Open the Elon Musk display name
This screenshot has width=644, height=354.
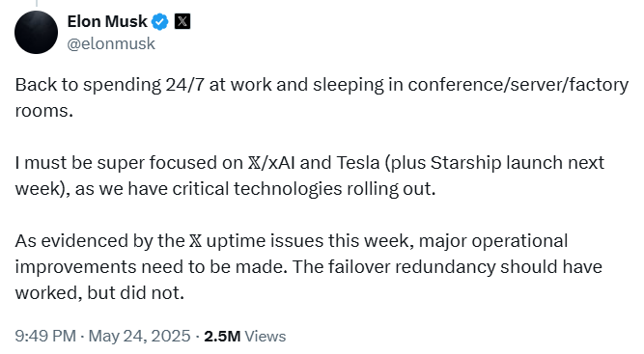(x=107, y=21)
